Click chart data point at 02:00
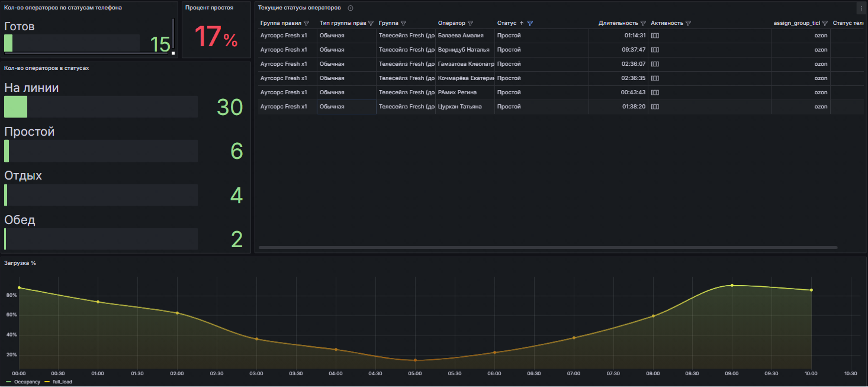 [x=177, y=313]
